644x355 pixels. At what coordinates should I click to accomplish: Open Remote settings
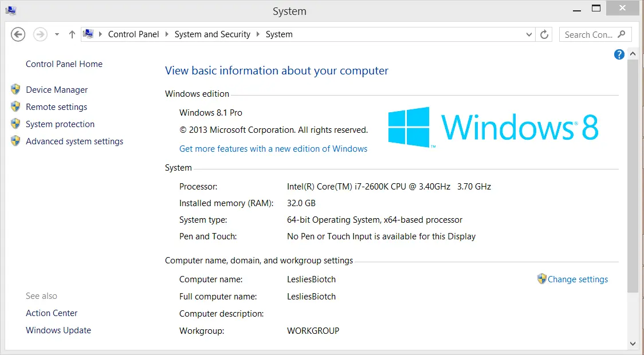(56, 107)
